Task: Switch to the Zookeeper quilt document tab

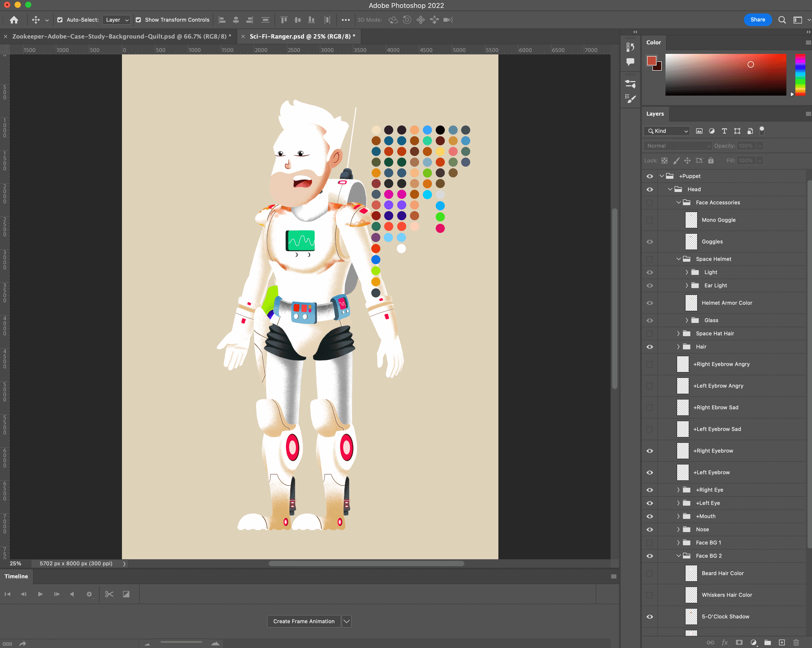Action: (121, 36)
